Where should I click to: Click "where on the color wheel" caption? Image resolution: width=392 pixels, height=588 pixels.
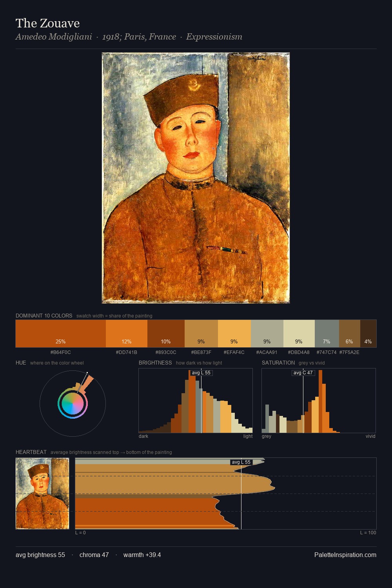(57, 363)
